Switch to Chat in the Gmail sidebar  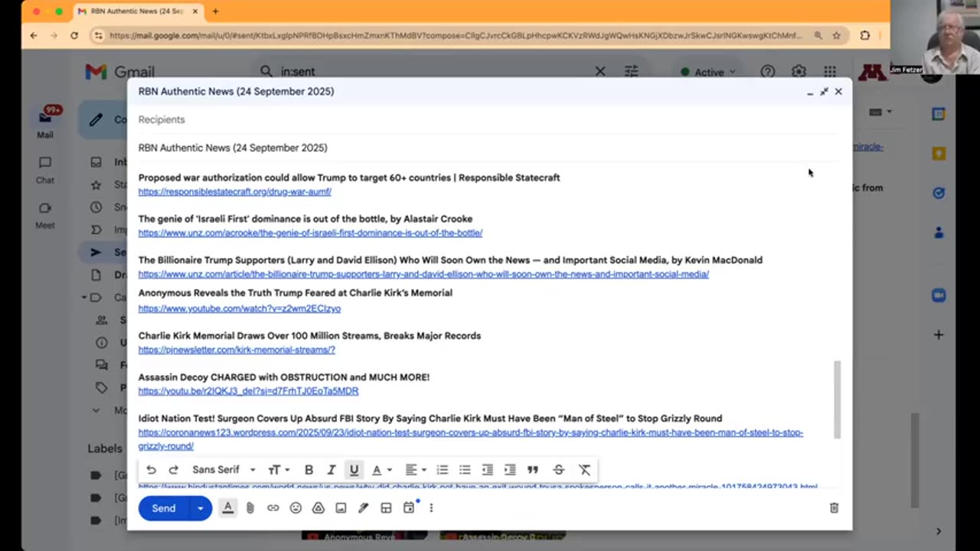pyautogui.click(x=45, y=170)
